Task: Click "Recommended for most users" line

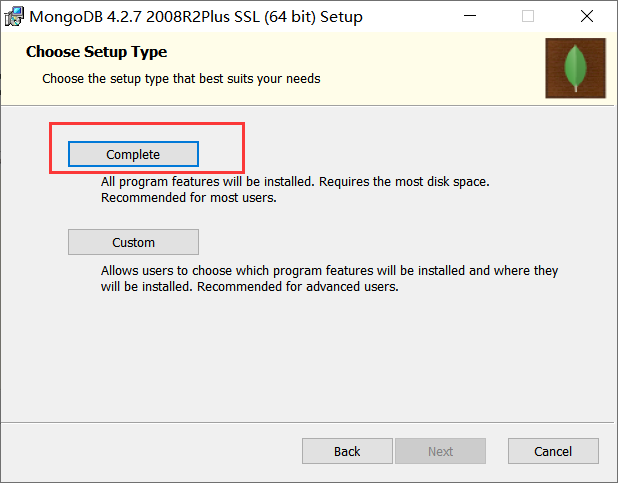Action: point(188,198)
